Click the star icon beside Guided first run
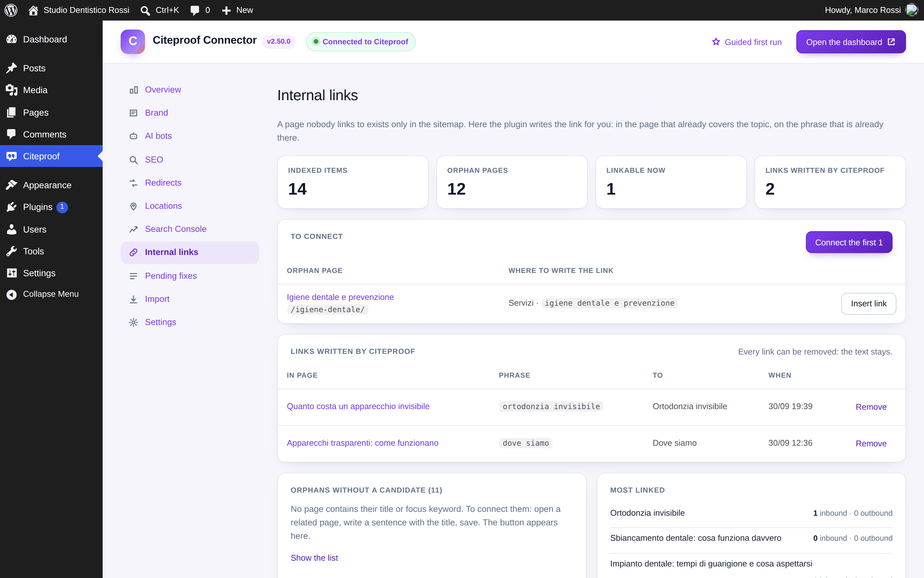924x578 pixels. click(716, 42)
